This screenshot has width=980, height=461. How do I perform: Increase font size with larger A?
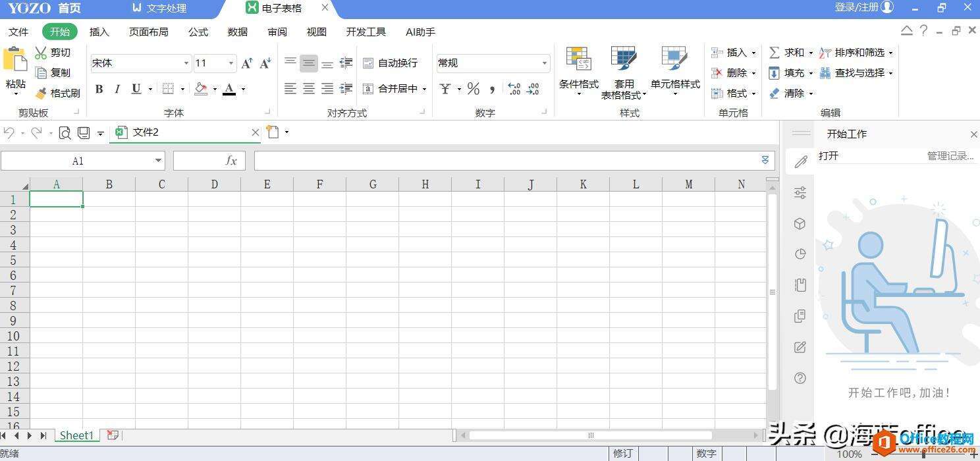pos(247,63)
